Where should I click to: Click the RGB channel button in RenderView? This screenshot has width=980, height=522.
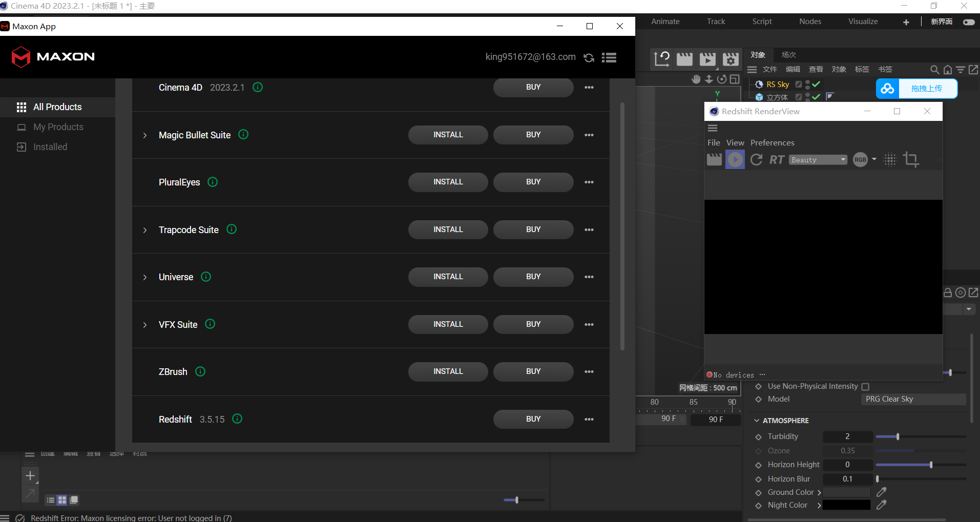(x=860, y=160)
